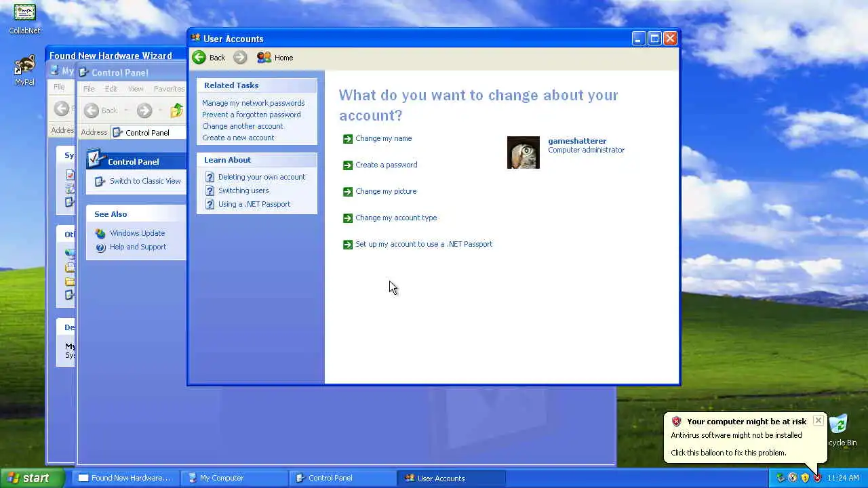The image size is (868, 488).
Task: Open File menu in My Computer window
Action: click(59, 87)
